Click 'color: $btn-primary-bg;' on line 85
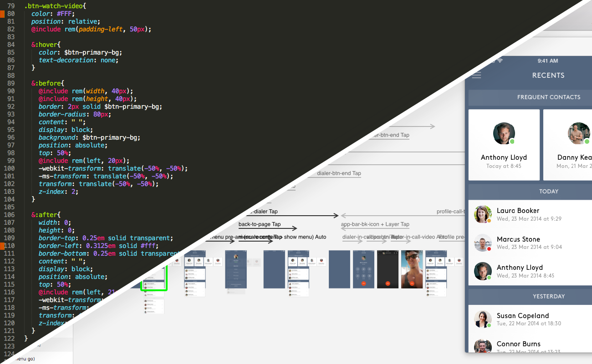Viewport: 592px width, 364px height. [x=80, y=52]
